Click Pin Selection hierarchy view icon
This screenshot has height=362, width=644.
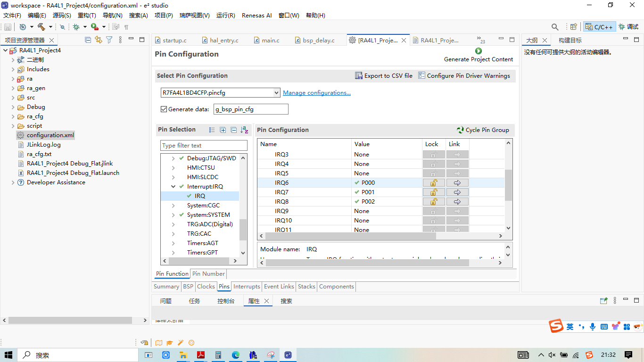(212, 130)
